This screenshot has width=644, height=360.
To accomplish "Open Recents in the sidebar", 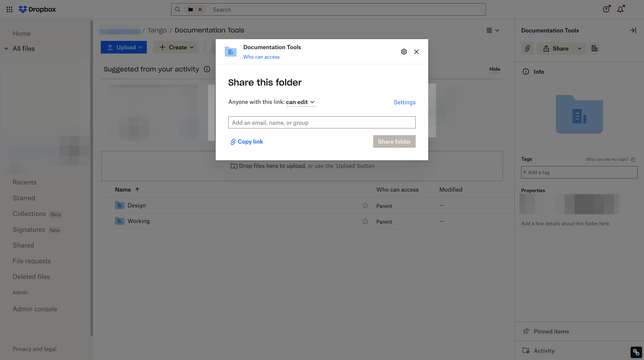I will click(x=24, y=182).
